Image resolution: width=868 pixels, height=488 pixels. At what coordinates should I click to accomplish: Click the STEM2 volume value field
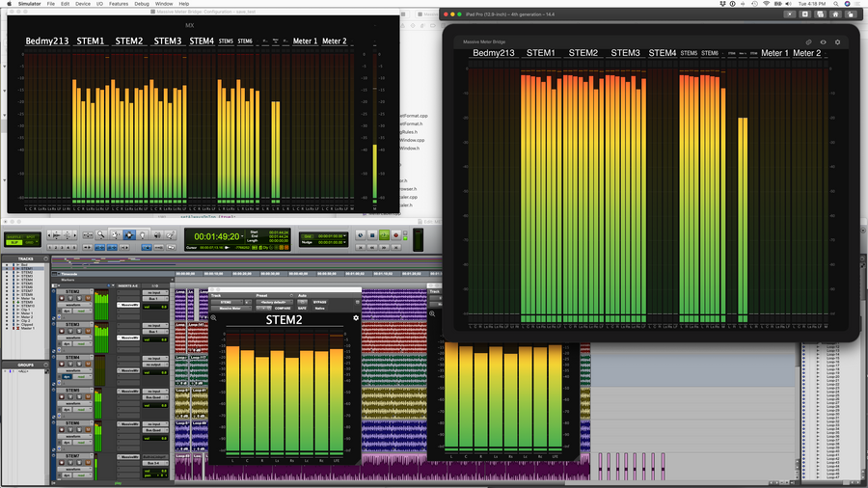tap(155, 307)
